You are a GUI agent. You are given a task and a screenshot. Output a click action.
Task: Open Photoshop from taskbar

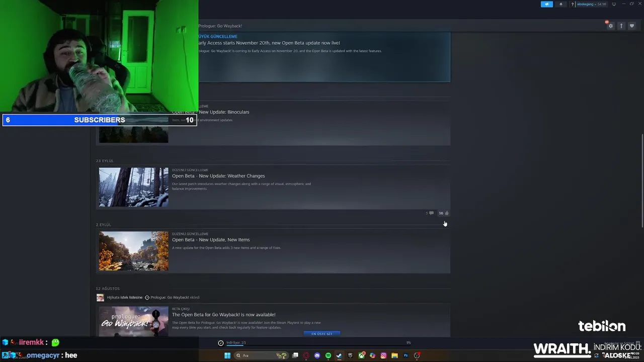tap(406, 355)
